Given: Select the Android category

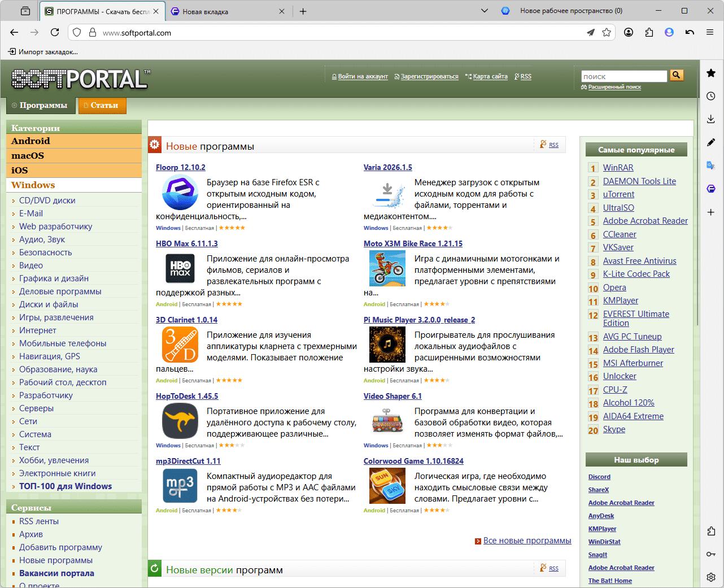Looking at the screenshot, I should [74, 141].
